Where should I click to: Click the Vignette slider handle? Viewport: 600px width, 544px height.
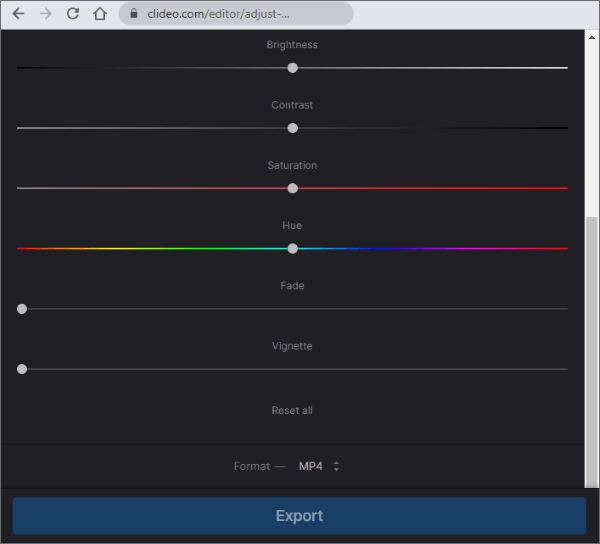pyautogui.click(x=22, y=369)
